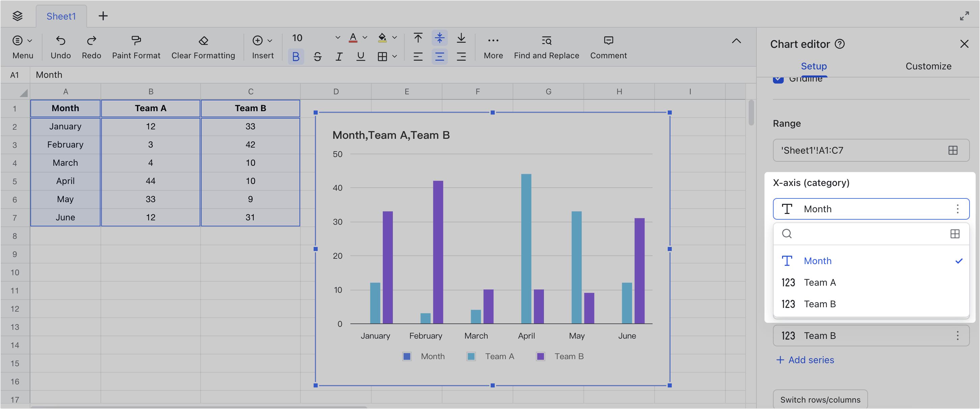Expand the X-axis Month options menu
Screen dimensions: 980x409
(958, 209)
